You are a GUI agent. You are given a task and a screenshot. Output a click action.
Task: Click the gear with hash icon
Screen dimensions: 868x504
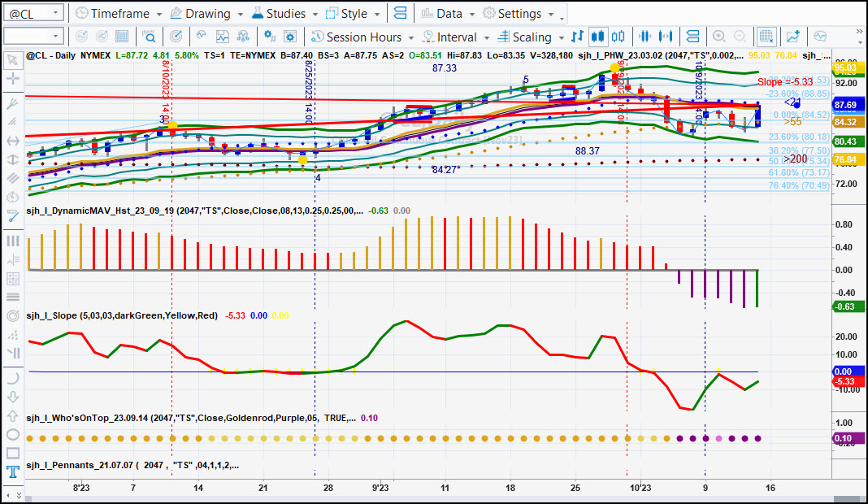tap(270, 37)
